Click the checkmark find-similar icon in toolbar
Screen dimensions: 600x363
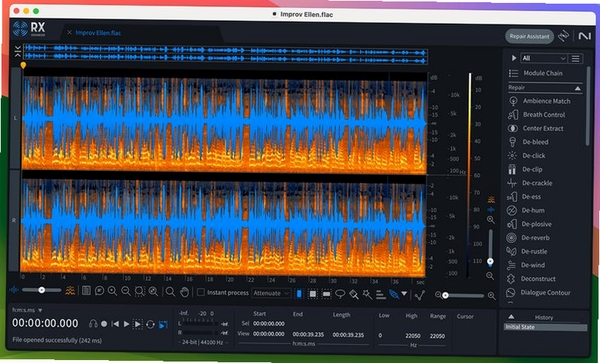pyautogui.click(x=420, y=295)
